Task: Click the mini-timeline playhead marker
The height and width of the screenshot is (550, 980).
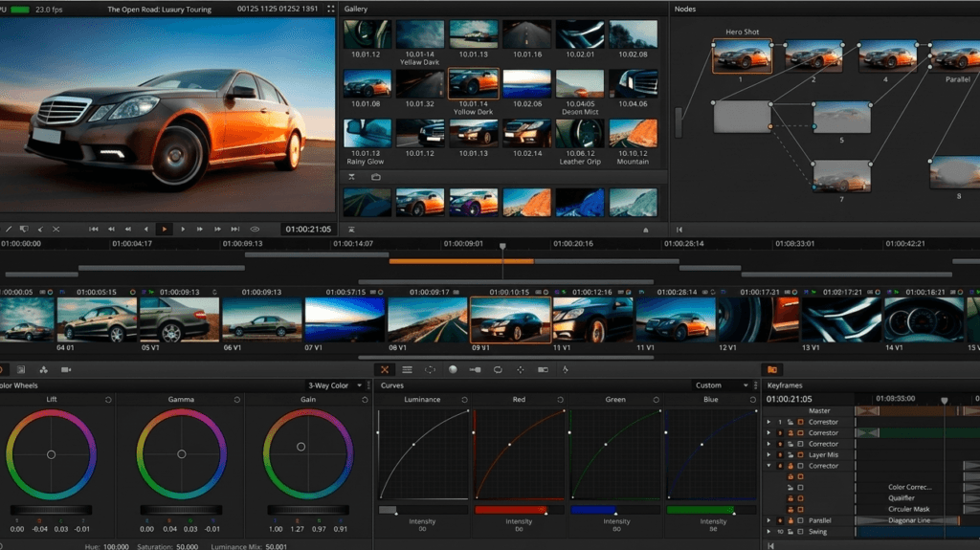Action: point(502,246)
